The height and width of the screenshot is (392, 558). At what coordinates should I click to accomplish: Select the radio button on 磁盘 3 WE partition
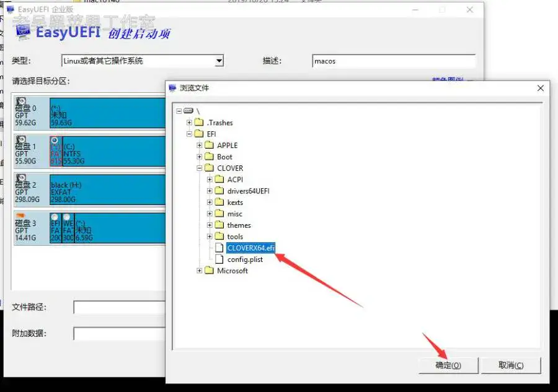[66, 217]
